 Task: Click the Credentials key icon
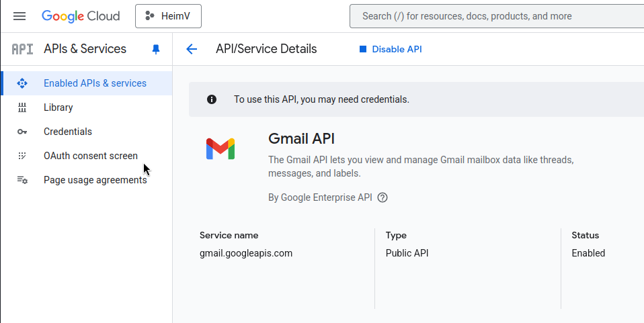click(22, 132)
